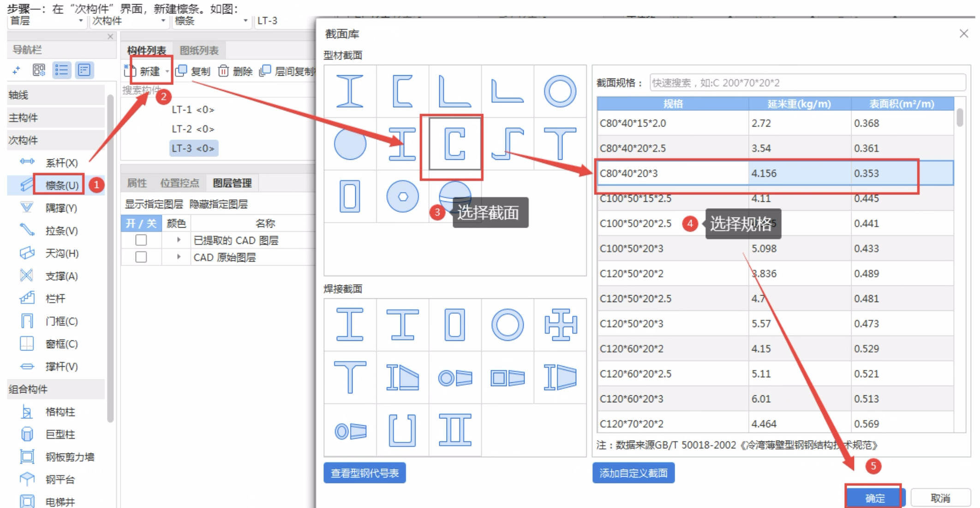Open the 栏杆 railing component
The image size is (980, 508).
55,298
